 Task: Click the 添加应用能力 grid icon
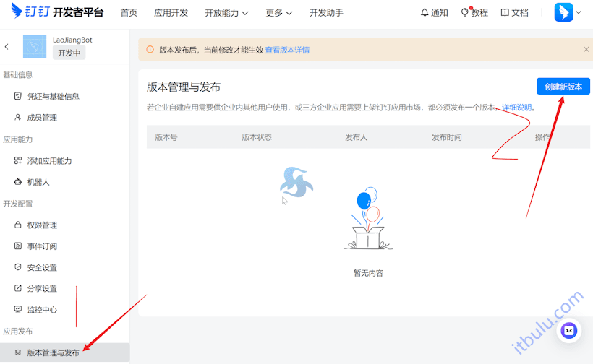click(18, 160)
